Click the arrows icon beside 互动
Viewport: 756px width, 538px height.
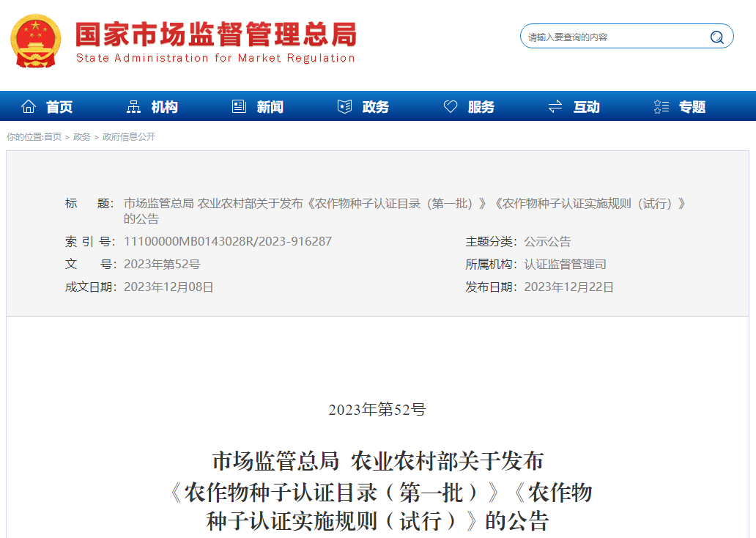(x=555, y=106)
